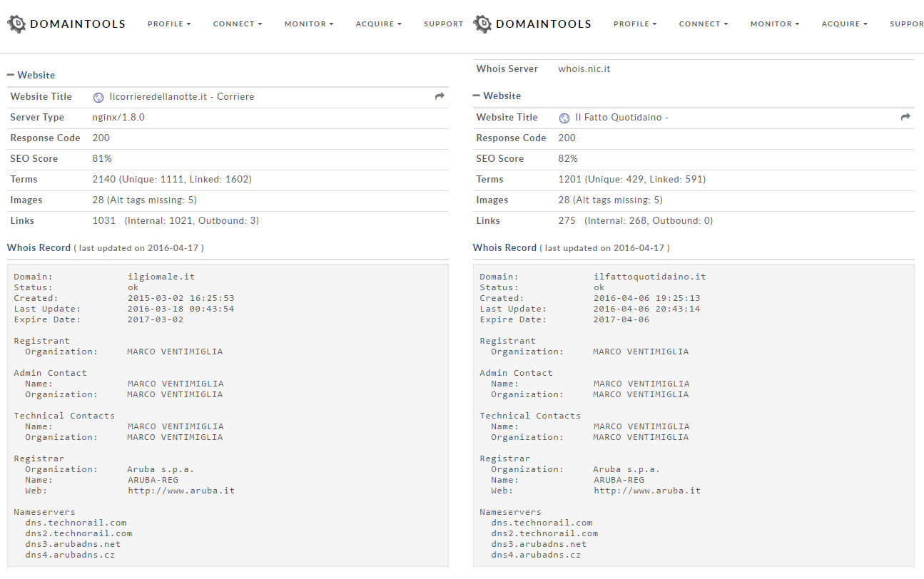Open SUPPORT menu on the left page

[x=444, y=24]
